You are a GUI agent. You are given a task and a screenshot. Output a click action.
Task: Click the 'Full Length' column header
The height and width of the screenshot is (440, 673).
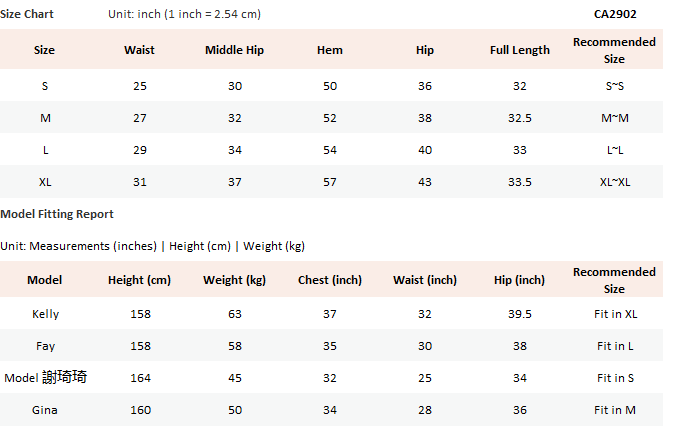pyautogui.click(x=520, y=50)
